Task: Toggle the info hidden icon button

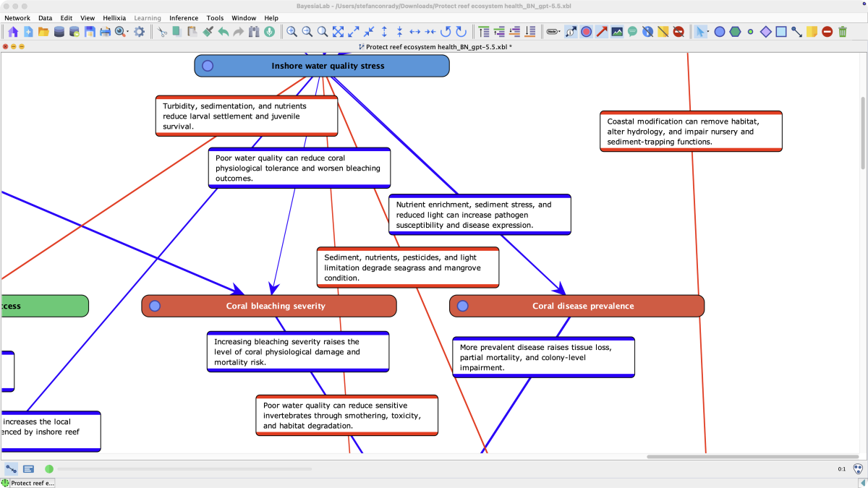Action: coord(647,32)
